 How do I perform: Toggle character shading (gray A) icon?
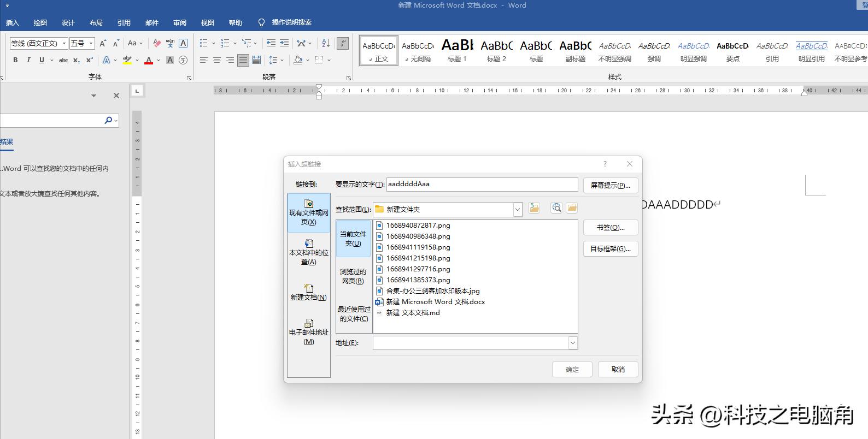click(170, 60)
